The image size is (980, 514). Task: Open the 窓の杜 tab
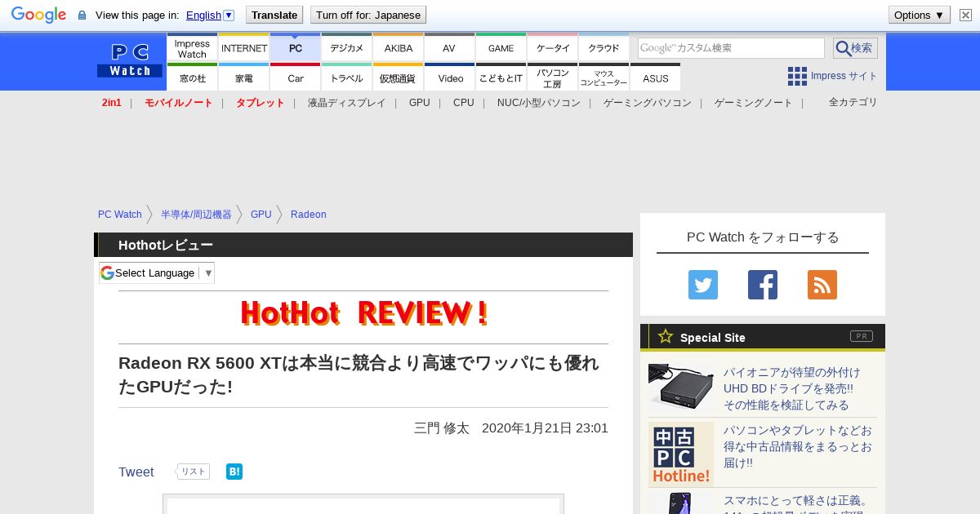point(192,78)
